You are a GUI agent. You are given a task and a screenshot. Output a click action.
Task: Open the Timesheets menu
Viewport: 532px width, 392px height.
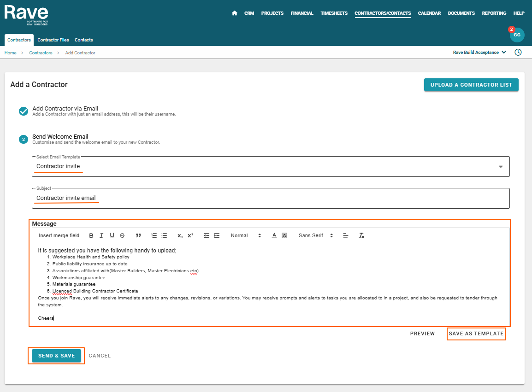point(334,13)
